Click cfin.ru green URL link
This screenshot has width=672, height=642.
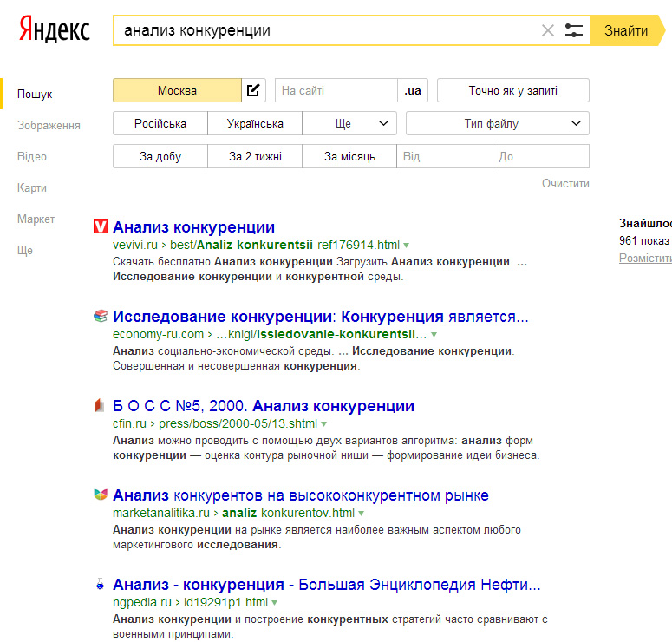point(215,423)
